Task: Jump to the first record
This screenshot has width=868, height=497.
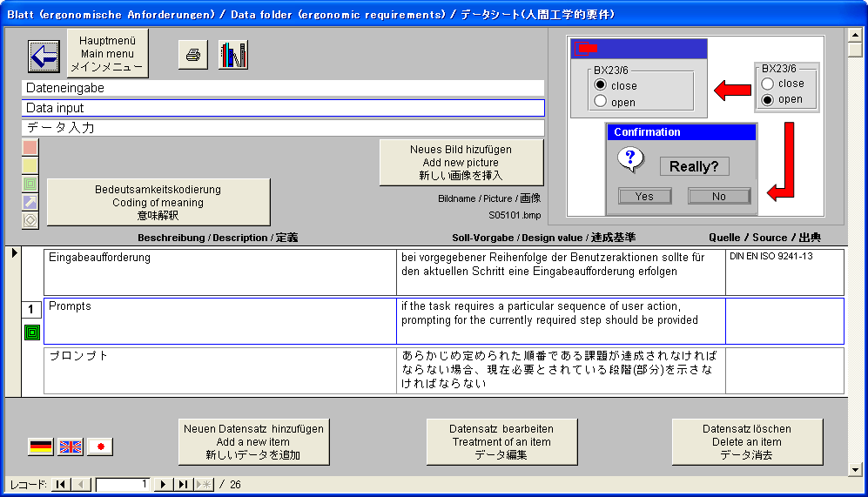Action: point(60,484)
